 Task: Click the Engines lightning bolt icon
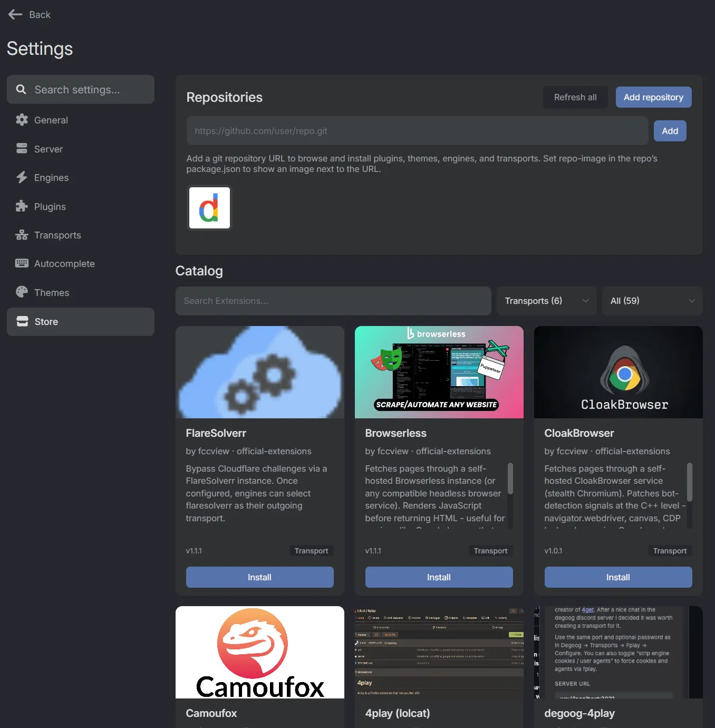[22, 177]
